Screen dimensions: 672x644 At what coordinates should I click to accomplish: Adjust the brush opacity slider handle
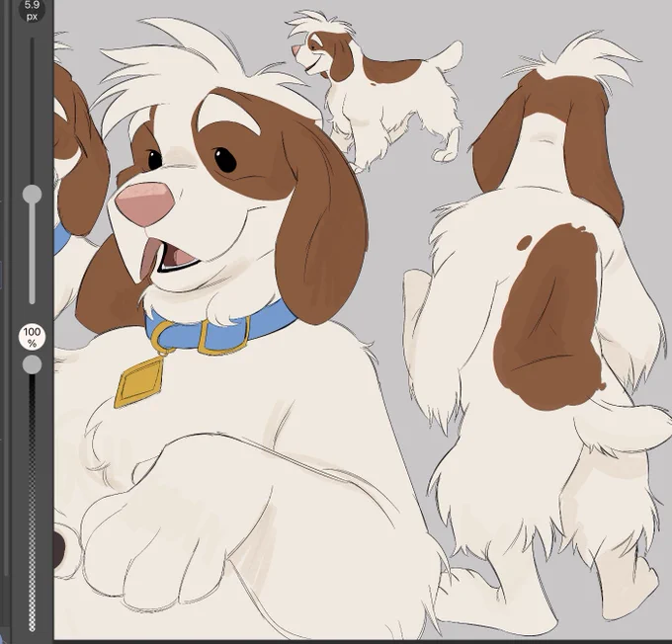coord(33,364)
